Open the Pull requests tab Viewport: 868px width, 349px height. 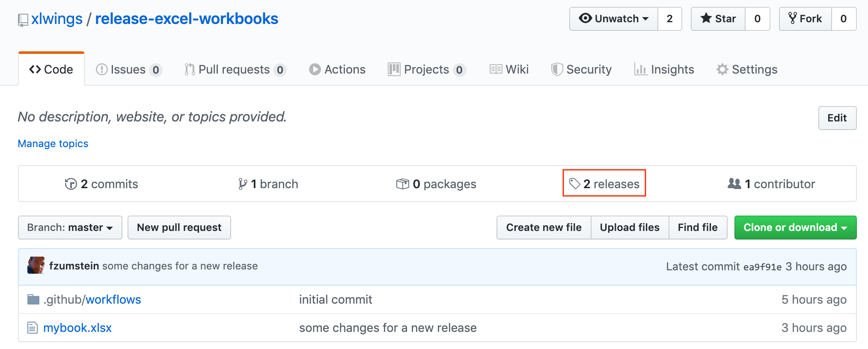[234, 69]
